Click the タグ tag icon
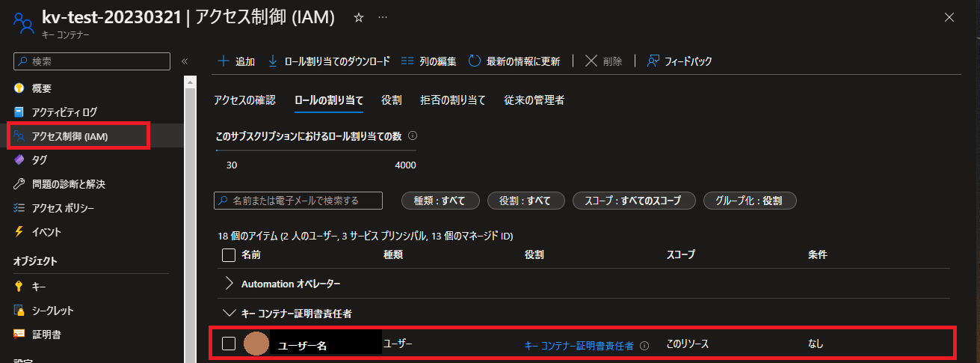 (x=19, y=159)
